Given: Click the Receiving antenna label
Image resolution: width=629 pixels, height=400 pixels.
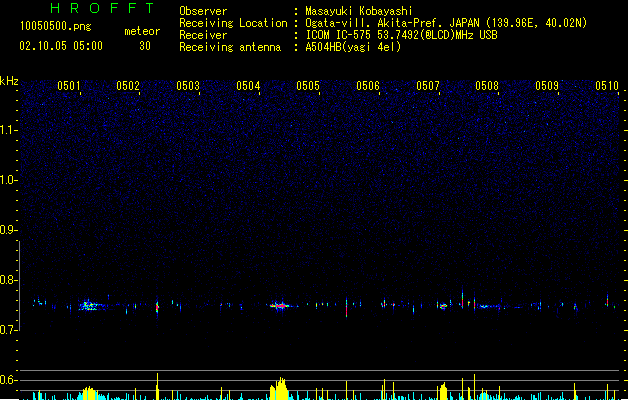Looking at the screenshot, I should 230,47.
